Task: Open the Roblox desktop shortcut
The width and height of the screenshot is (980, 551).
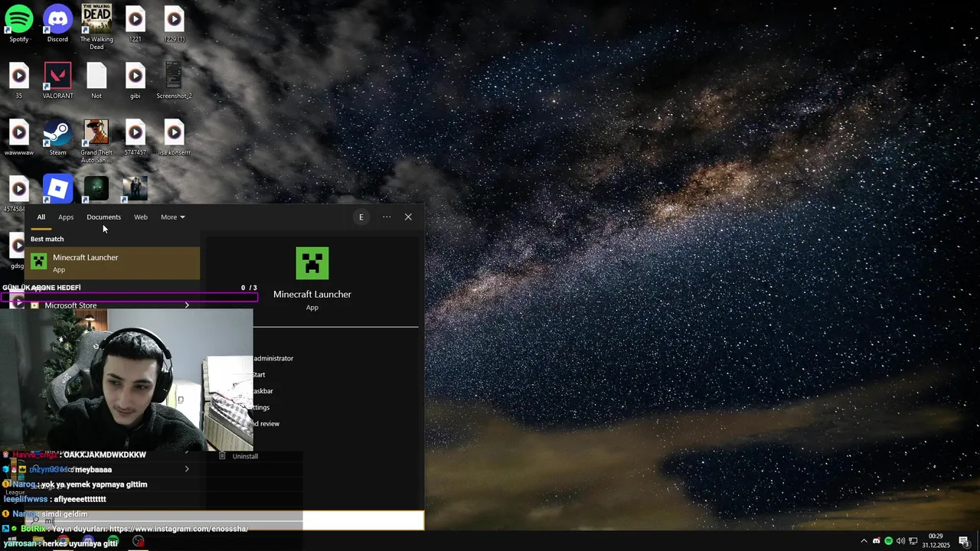Action: (x=57, y=189)
